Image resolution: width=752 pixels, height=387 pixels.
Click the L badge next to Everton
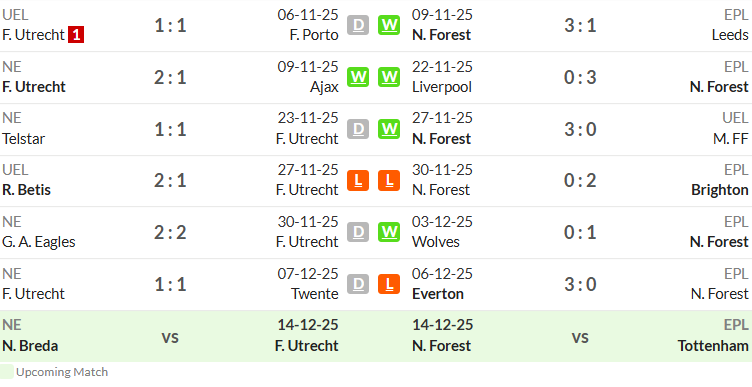(388, 284)
